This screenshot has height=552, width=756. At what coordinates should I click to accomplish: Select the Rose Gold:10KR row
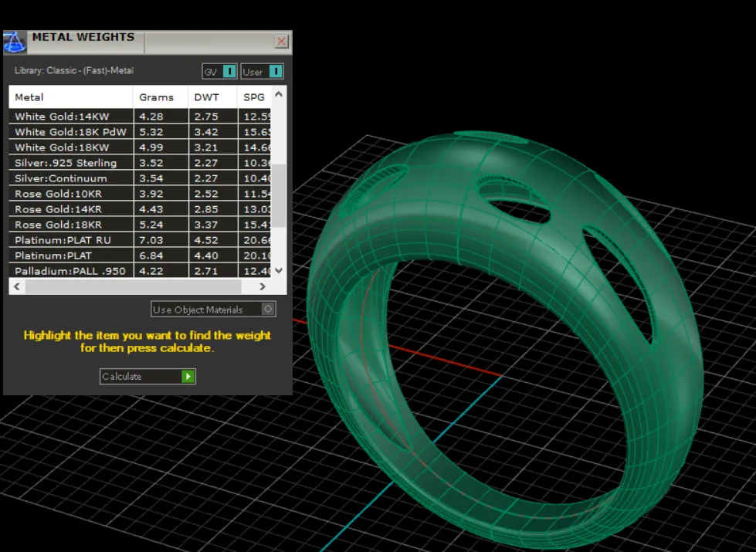tap(140, 193)
